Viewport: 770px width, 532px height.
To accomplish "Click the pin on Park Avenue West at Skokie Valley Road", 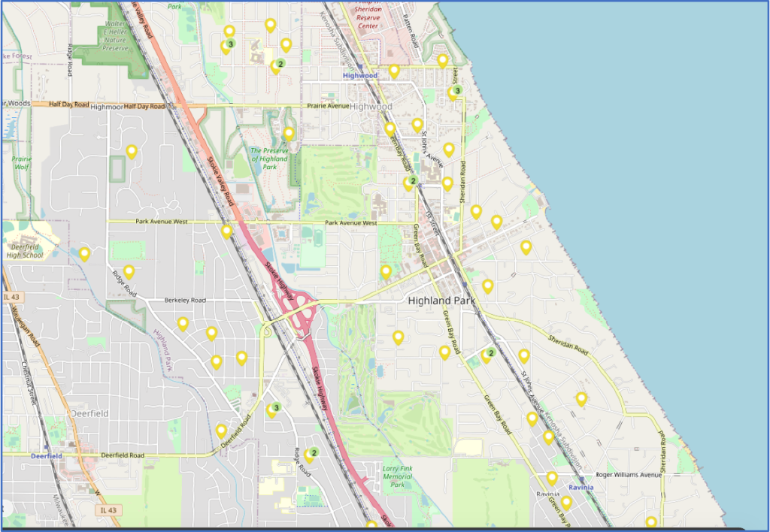I will (x=226, y=231).
